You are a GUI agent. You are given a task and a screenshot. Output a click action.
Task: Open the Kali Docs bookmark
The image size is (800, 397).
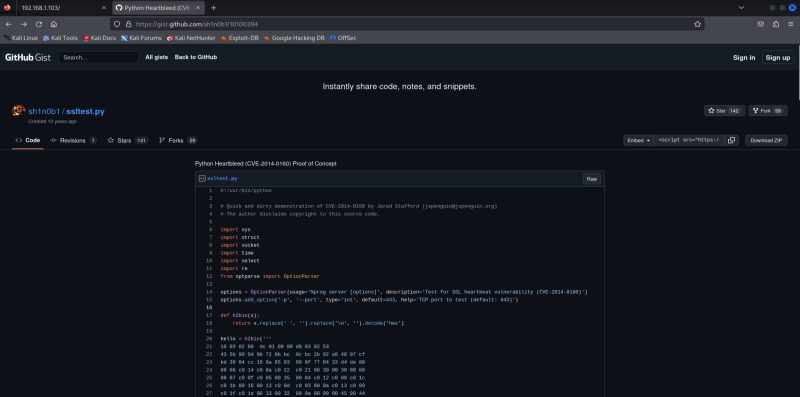pos(99,38)
